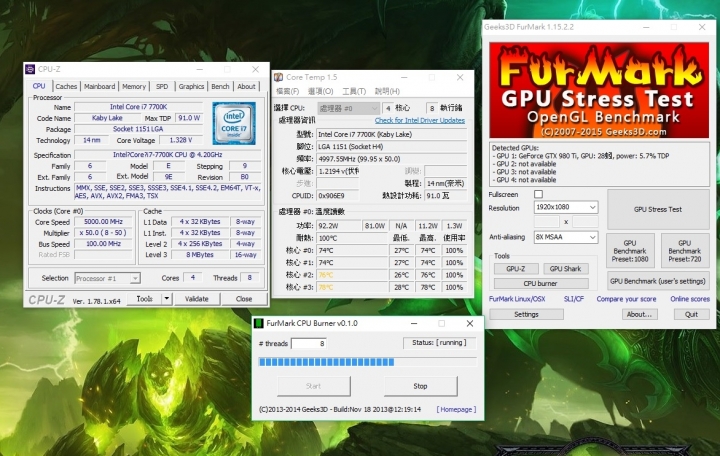Run GPU Benchmark Preset:720
This screenshot has height=456, width=720.
[685, 251]
